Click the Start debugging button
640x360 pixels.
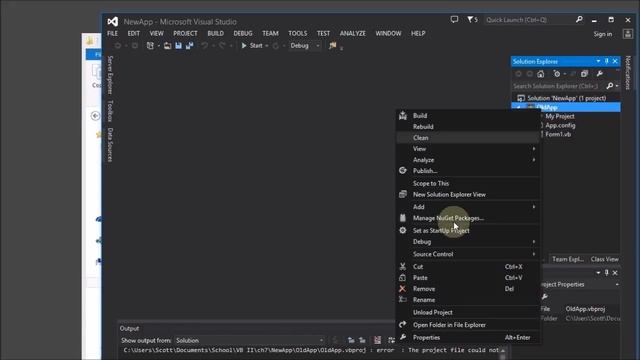coord(252,46)
